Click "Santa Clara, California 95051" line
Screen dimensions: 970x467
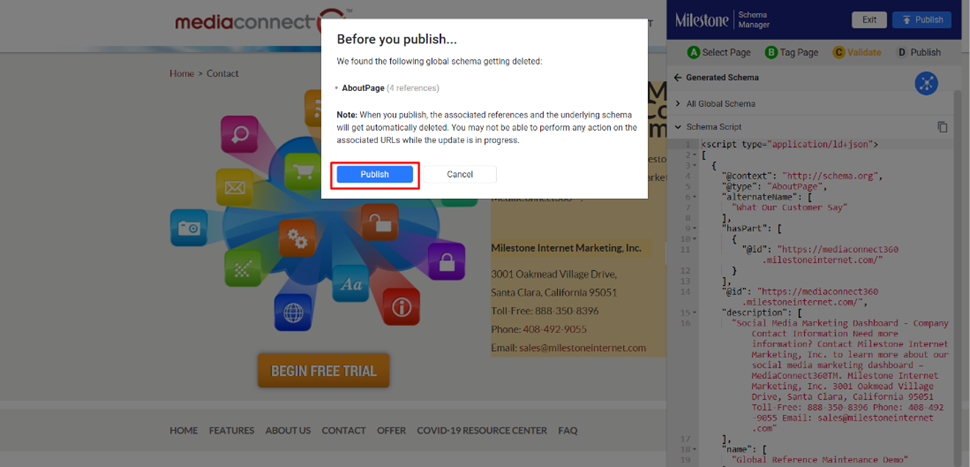pyautogui.click(x=554, y=293)
